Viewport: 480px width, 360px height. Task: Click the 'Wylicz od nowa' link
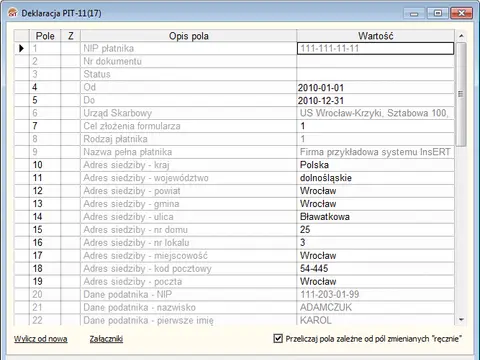[41, 339]
